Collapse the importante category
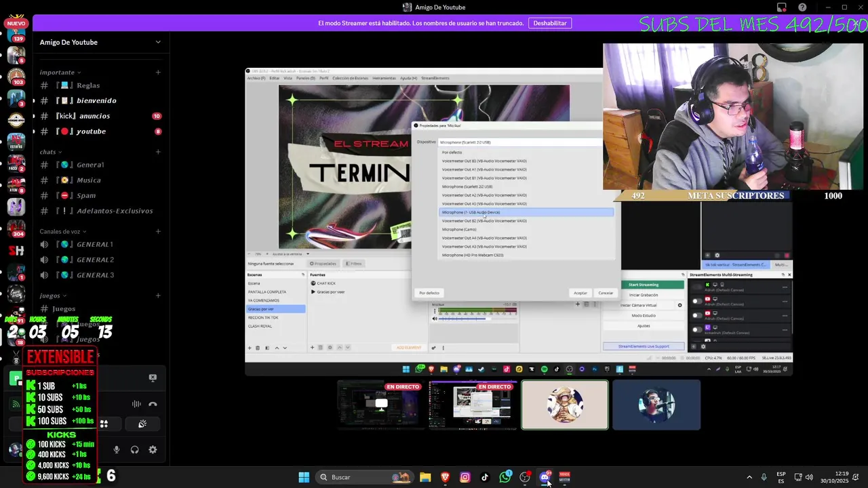Viewport: 868px width, 488px height. (60, 72)
